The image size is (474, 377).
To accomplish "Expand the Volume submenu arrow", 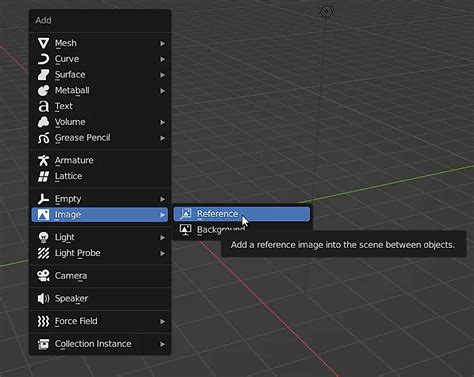I will (162, 122).
